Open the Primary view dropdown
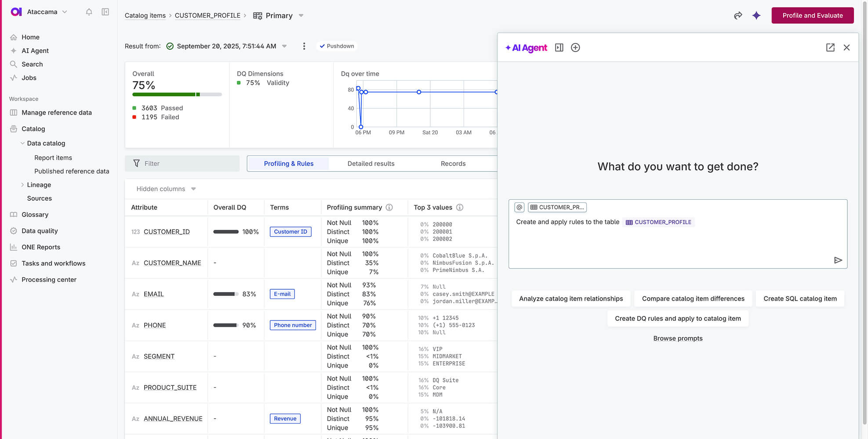This screenshot has width=868, height=439. pyautogui.click(x=301, y=15)
